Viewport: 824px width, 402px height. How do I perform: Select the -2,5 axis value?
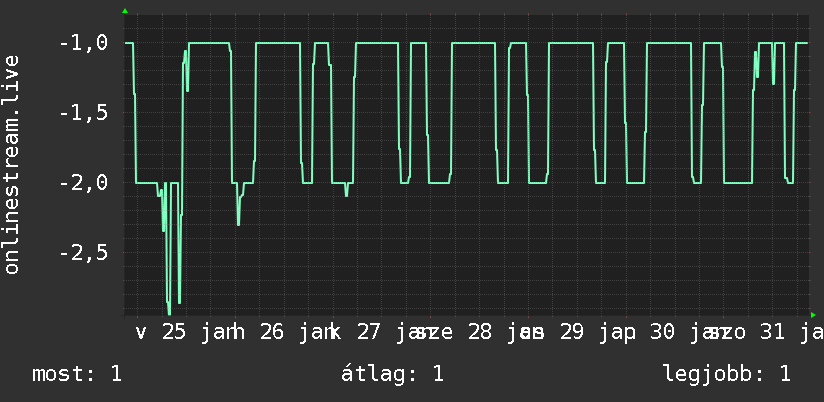[x=84, y=253]
